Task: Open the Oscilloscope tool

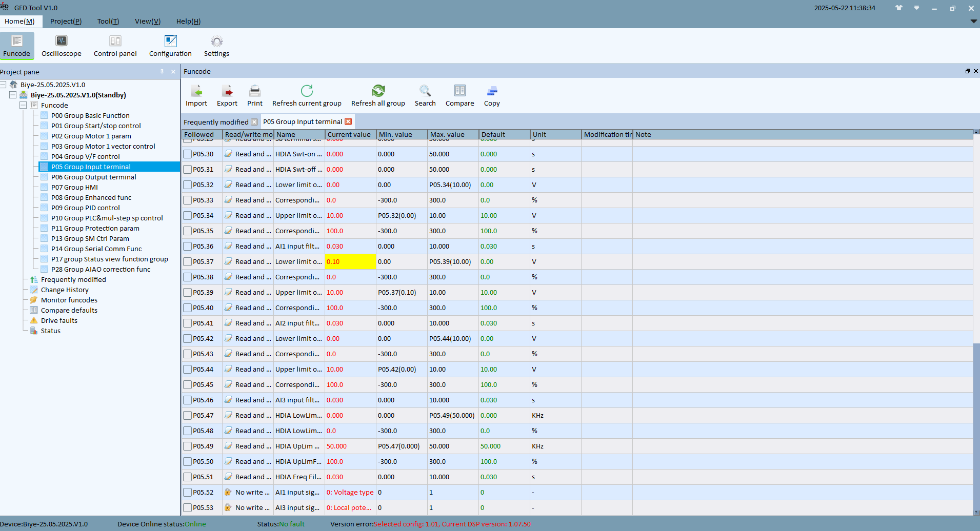Action: click(x=61, y=46)
